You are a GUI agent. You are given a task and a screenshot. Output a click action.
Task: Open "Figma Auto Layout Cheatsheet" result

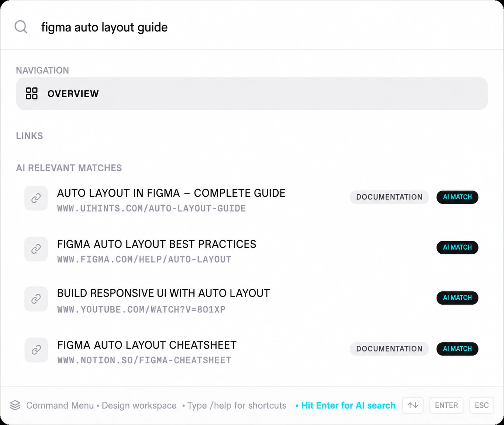pyautogui.click(x=147, y=345)
